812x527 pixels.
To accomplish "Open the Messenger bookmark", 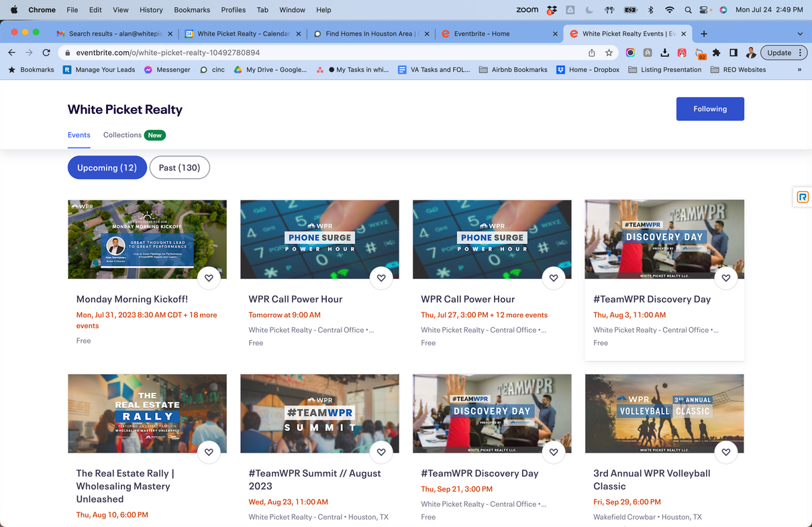I will pyautogui.click(x=167, y=70).
